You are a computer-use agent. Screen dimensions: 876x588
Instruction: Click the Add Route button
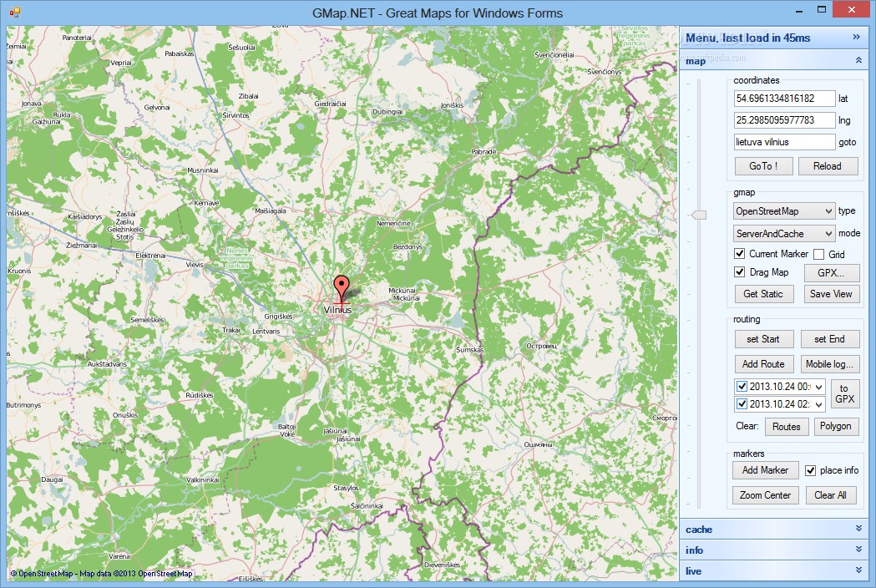[764, 364]
